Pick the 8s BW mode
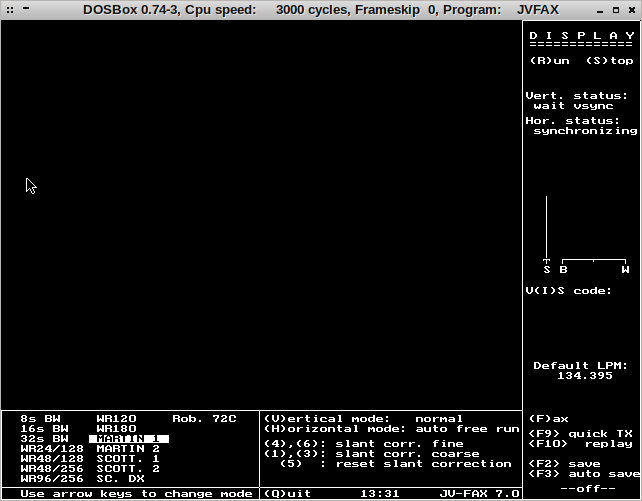The height and width of the screenshot is (501, 642). [40, 419]
